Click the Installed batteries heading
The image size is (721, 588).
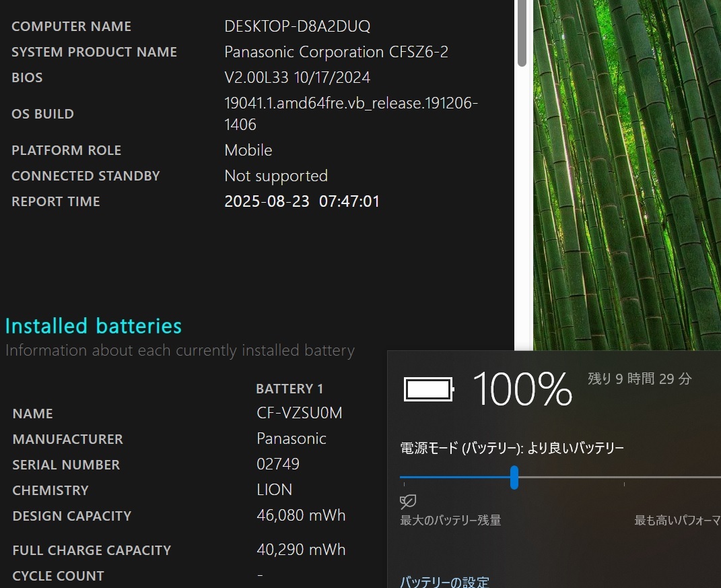coord(94,326)
